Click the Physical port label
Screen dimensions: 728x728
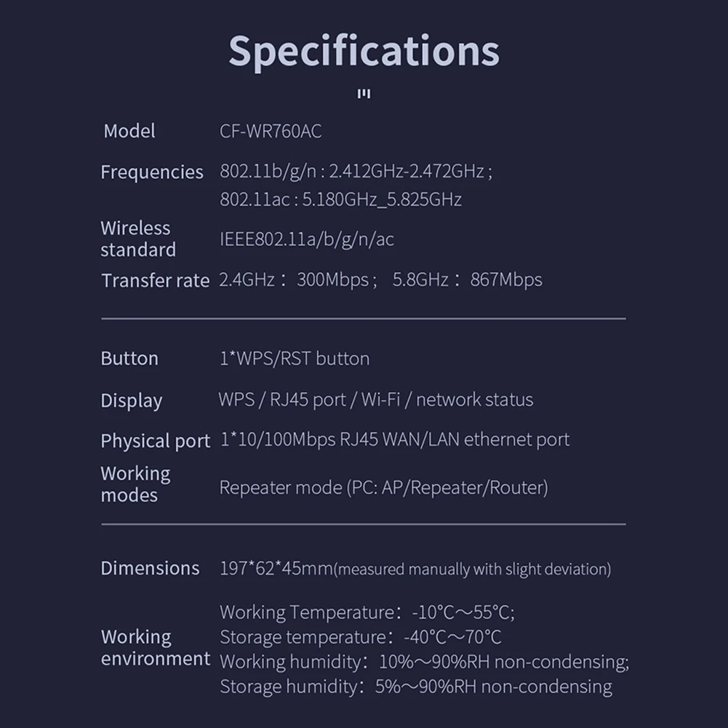155,441
